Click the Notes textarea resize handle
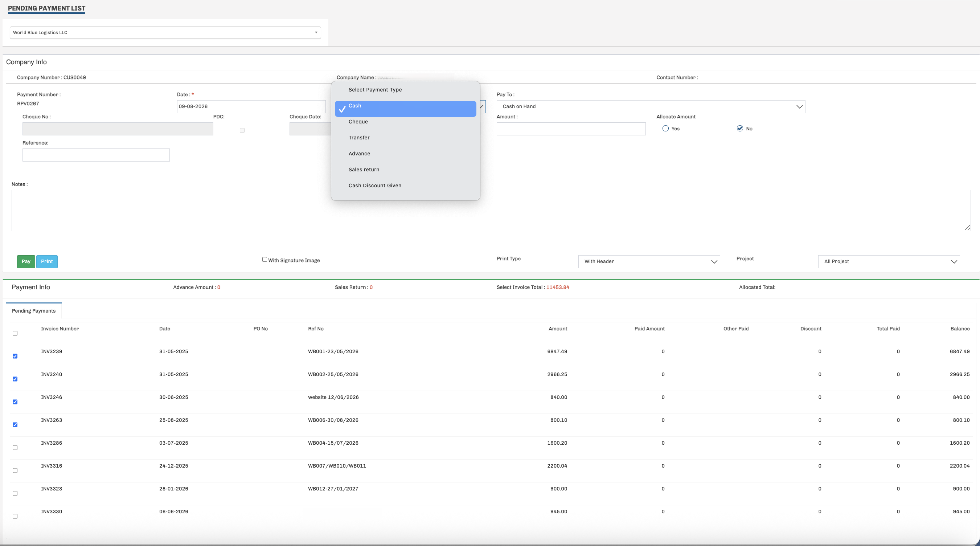 pos(967,227)
